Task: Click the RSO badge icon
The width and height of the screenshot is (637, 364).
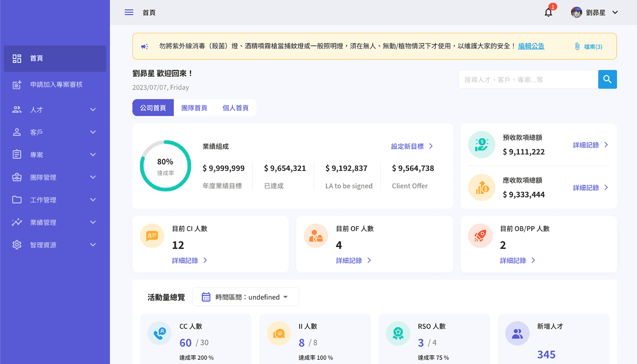Action: pos(398,333)
